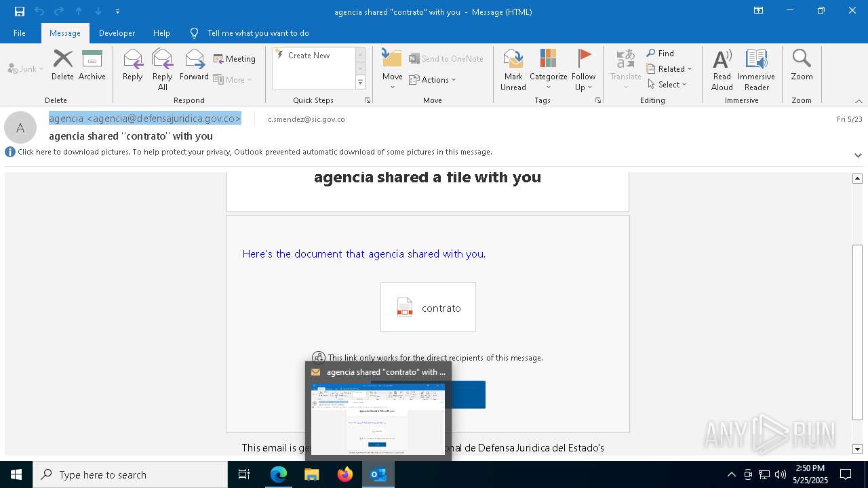Click the Undo arrow in title bar
The width and height of the screenshot is (868, 488).
(39, 12)
